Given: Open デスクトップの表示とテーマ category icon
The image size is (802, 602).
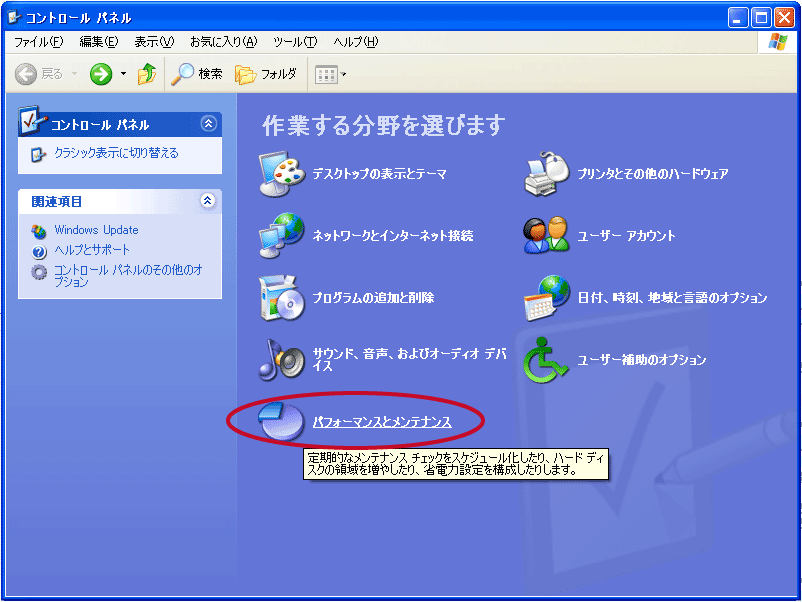Looking at the screenshot, I should point(281,174).
